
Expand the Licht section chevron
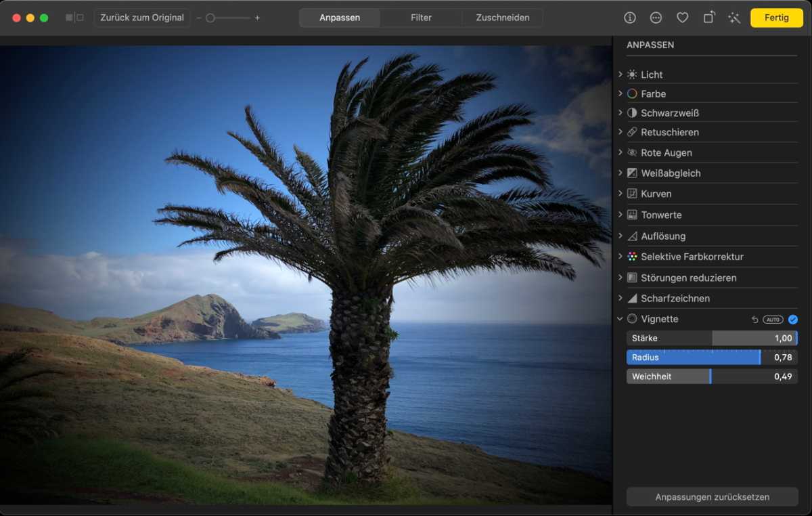point(620,74)
